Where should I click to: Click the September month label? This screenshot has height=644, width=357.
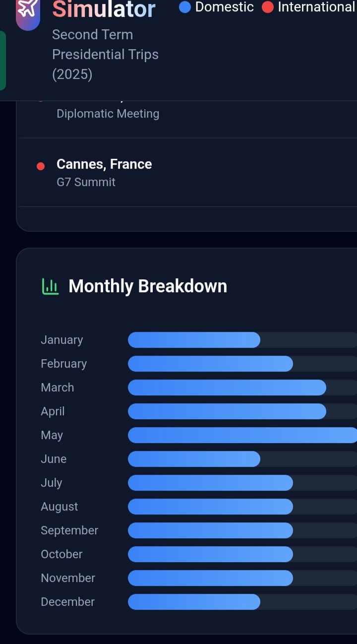click(x=69, y=530)
